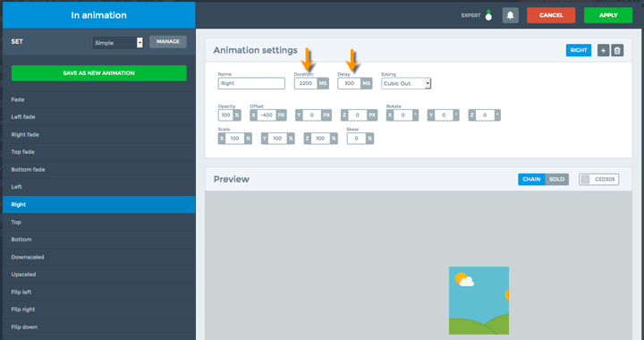
Task: Click the red CANCEL button
Action: (551, 15)
